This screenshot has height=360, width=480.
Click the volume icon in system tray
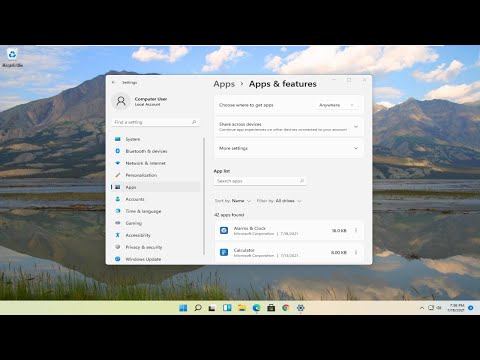pos(439,308)
